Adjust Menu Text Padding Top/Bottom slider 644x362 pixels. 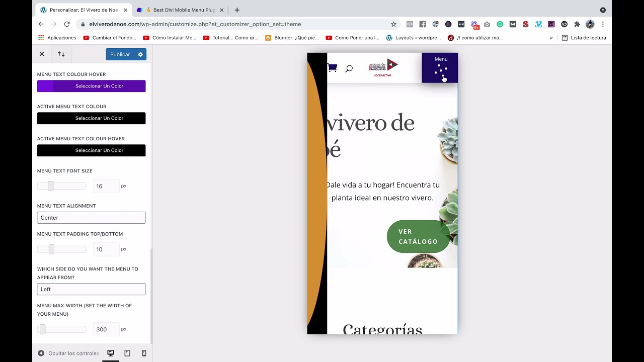coord(51,249)
